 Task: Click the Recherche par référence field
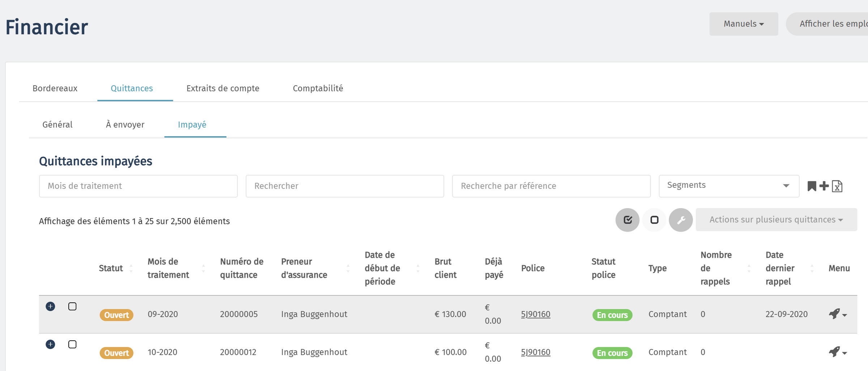click(551, 186)
